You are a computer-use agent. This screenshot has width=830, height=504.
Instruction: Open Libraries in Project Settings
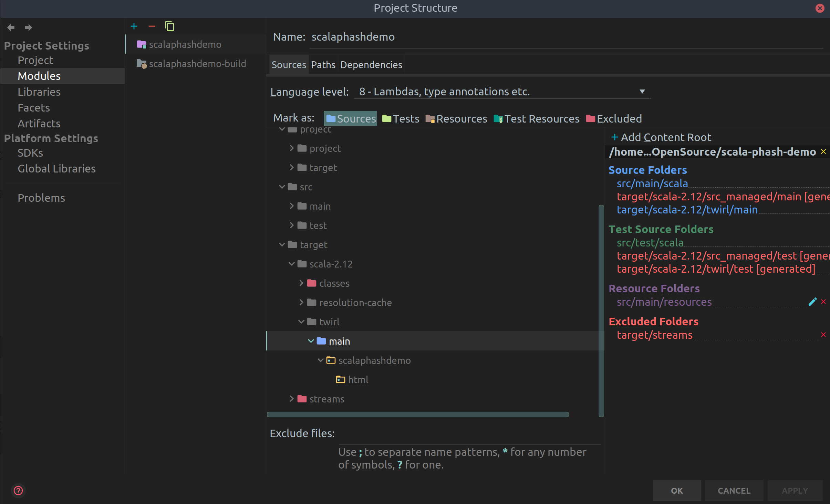(39, 92)
